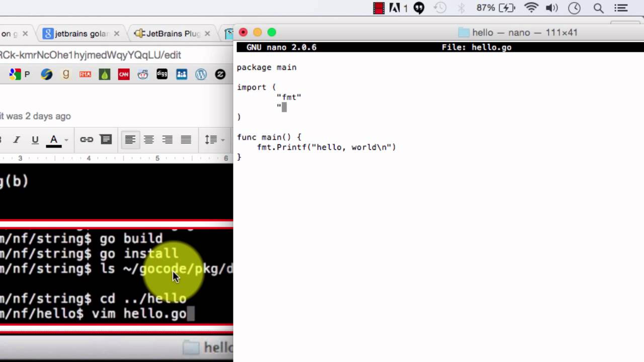This screenshot has width=644, height=362.
Task: Open the Hangouts quote bubble menu bar icon
Action: point(419,8)
